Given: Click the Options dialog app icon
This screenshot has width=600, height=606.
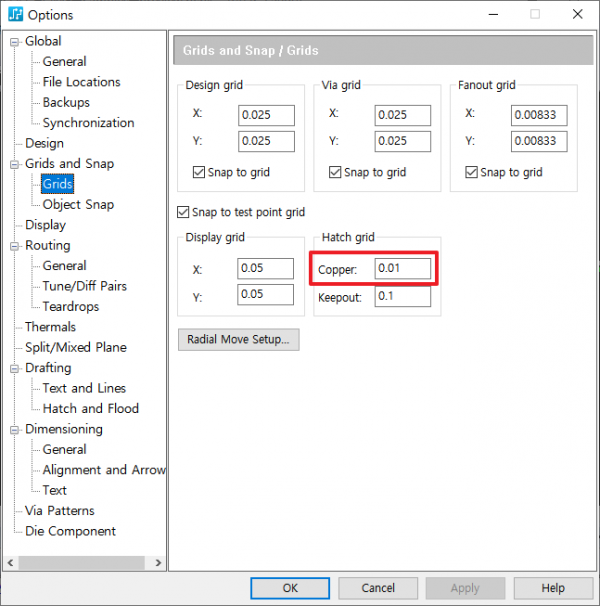Looking at the screenshot, I should click(x=16, y=15).
